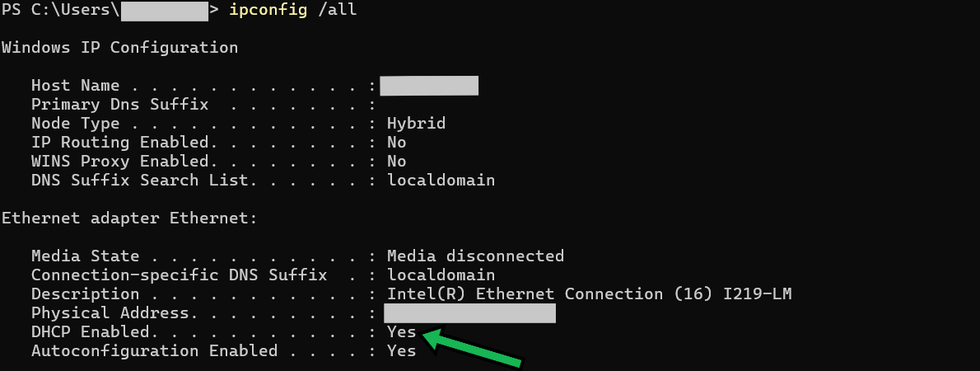Click the DHCP Enabled Yes value
Image resolution: width=980 pixels, height=371 pixels.
coord(401,331)
